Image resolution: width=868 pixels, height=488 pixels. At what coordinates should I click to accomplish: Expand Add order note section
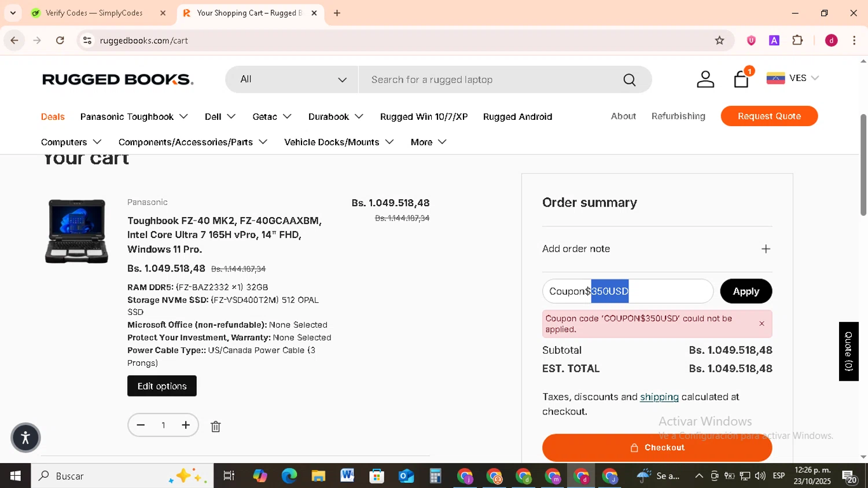point(657,249)
